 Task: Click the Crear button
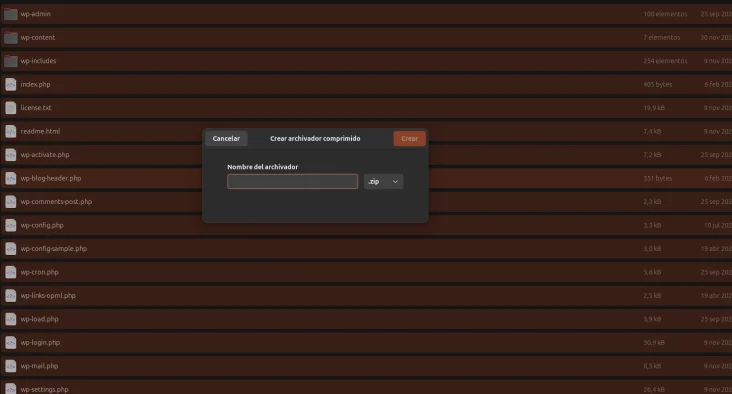click(x=409, y=139)
